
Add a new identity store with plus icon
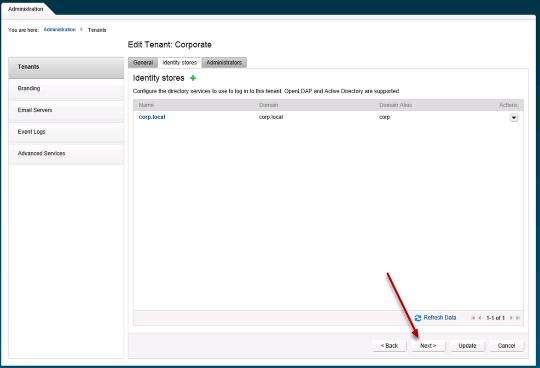193,78
